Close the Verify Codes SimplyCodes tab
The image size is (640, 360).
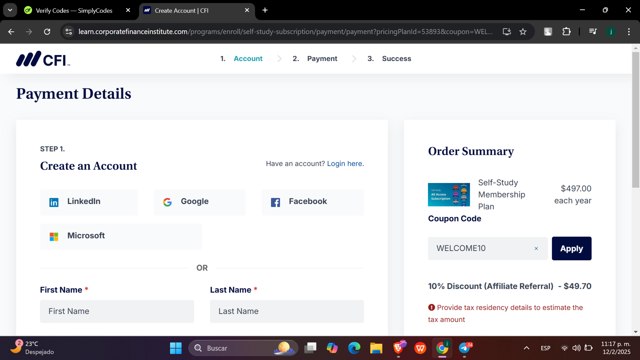click(128, 11)
